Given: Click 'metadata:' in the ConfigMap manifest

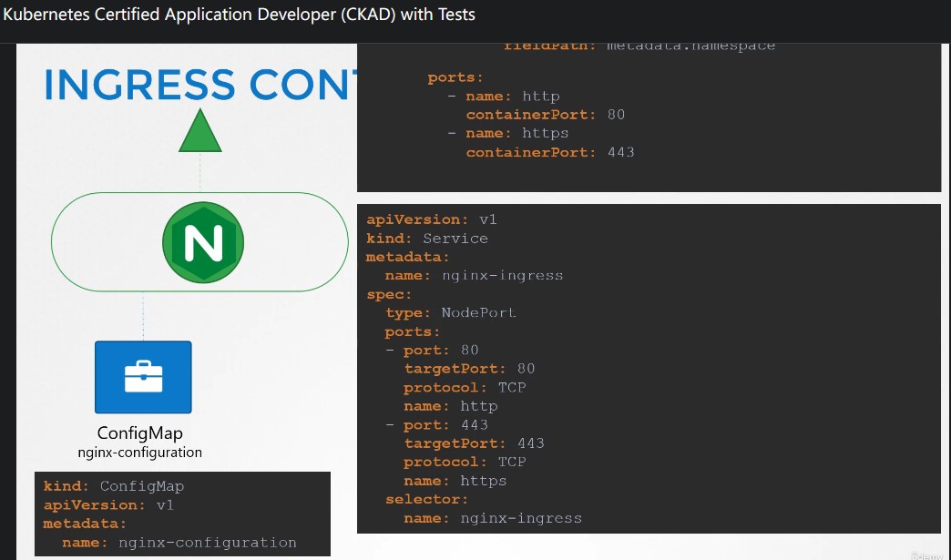Looking at the screenshot, I should (85, 524).
